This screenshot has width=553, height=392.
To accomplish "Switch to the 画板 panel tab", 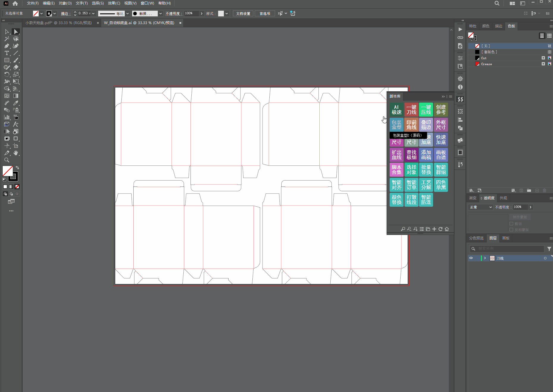I will tap(506, 238).
